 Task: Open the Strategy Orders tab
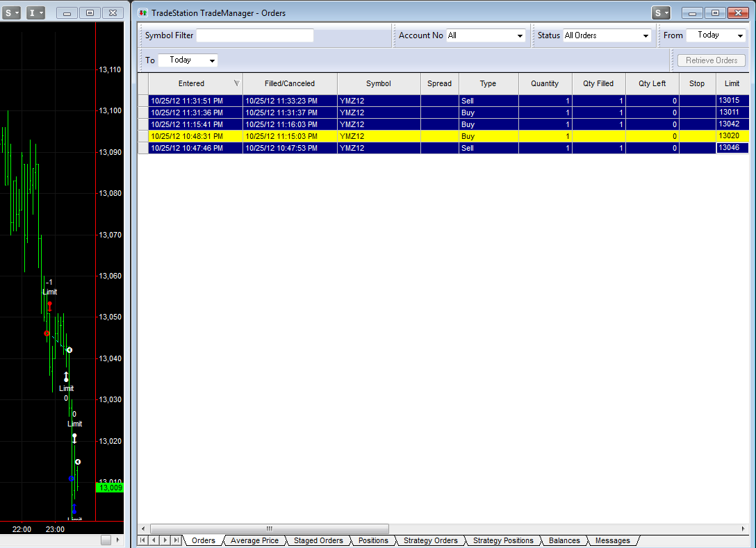click(x=431, y=540)
